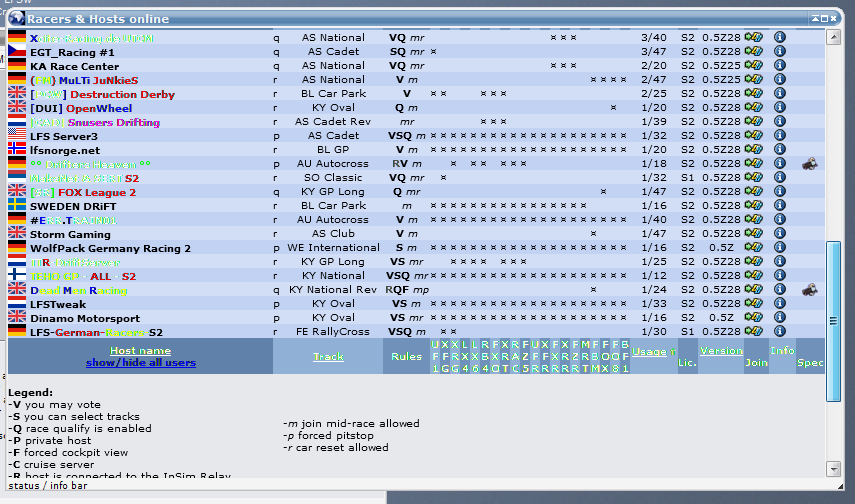Image resolution: width=855 pixels, height=504 pixels.
Task: Spectate Dead Men Racing host
Action: click(810, 290)
